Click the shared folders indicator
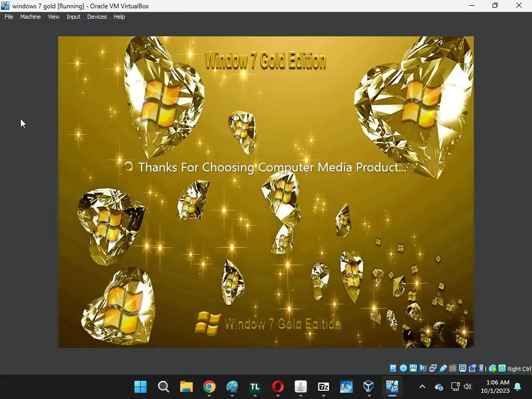The width and height of the screenshot is (532, 399). pyautogui.click(x=453, y=368)
